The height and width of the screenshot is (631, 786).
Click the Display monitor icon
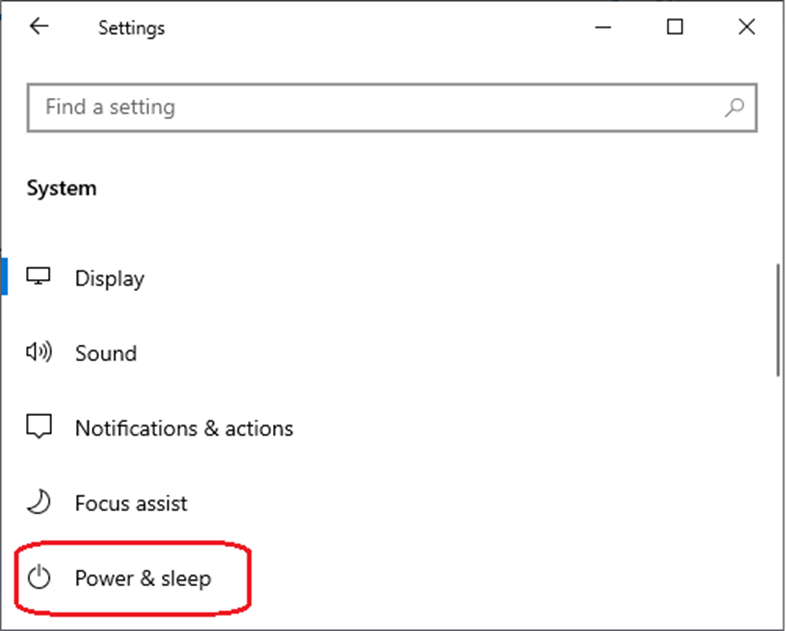tap(38, 276)
